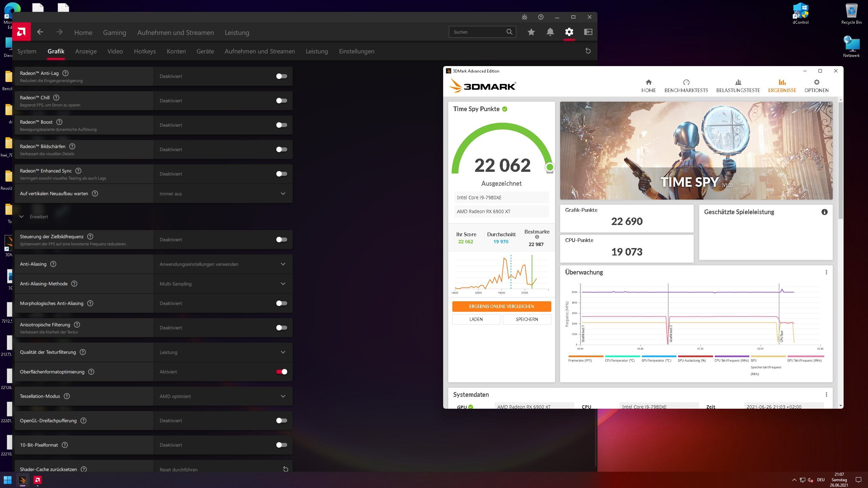Click info icon in Geschätzte Spieleleistung
The image size is (868, 488).
pos(825,212)
